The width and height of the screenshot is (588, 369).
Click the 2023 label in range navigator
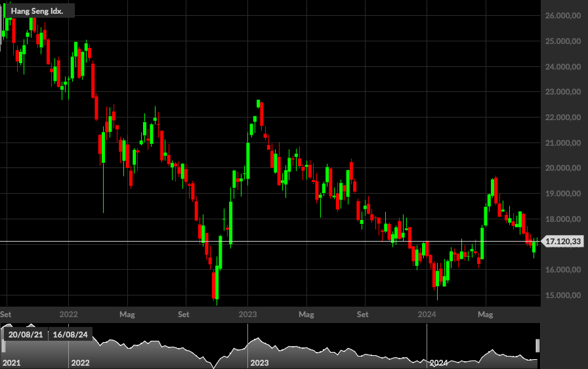click(259, 363)
